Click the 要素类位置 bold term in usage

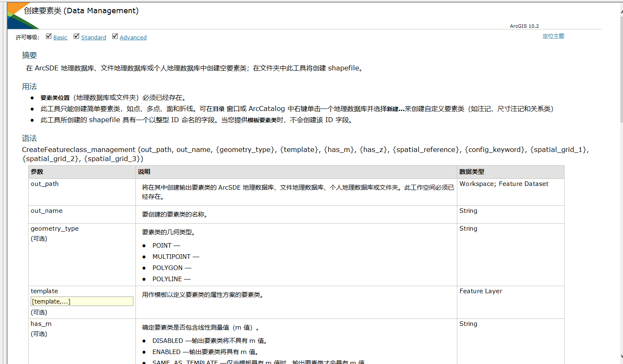point(55,98)
